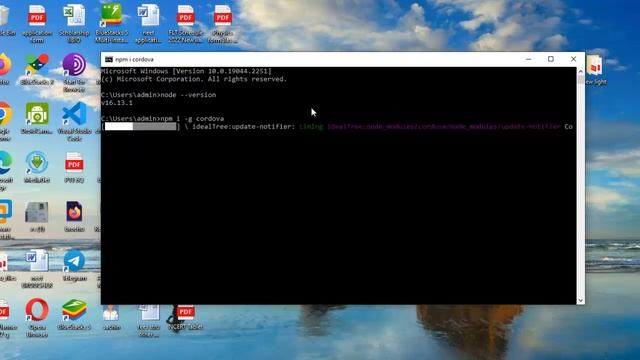Click the console scrollbar up arrow
This screenshot has height=360, width=640.
[580, 71]
